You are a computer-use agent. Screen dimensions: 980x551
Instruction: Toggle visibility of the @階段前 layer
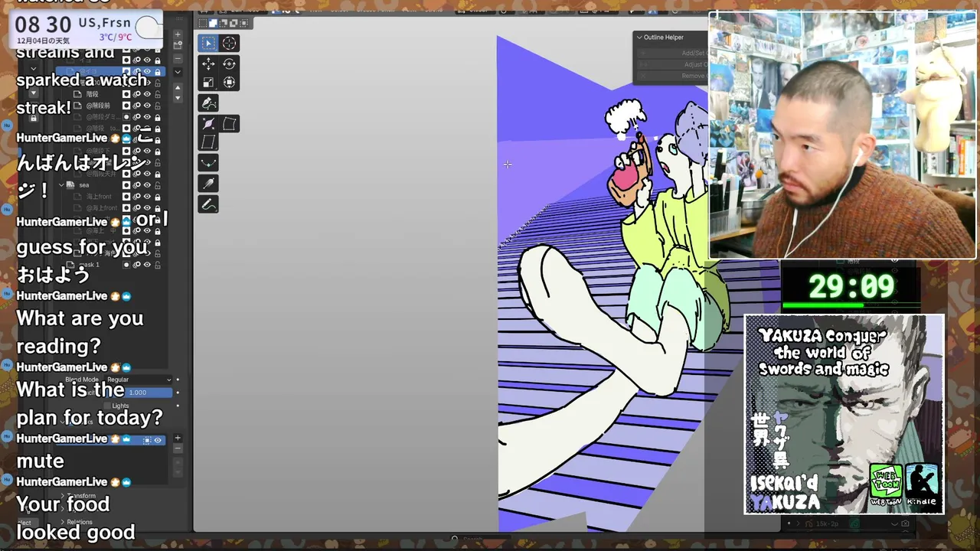147,105
